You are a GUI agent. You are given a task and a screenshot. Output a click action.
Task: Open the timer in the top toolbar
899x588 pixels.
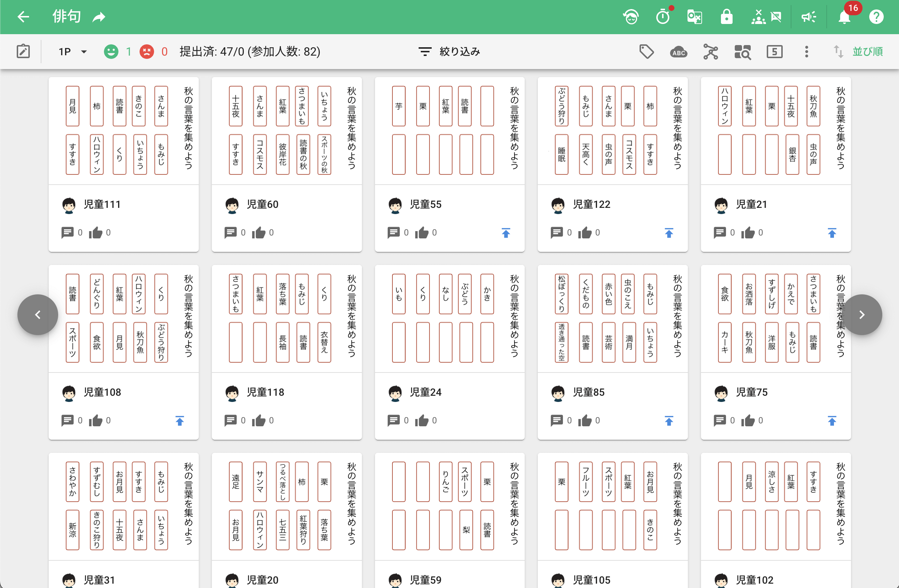(x=664, y=17)
